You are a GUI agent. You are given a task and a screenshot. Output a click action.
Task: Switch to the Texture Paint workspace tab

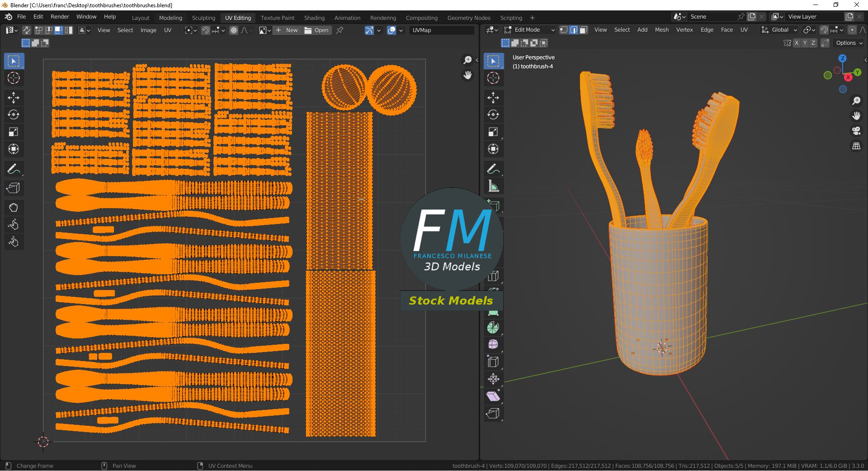pyautogui.click(x=278, y=18)
